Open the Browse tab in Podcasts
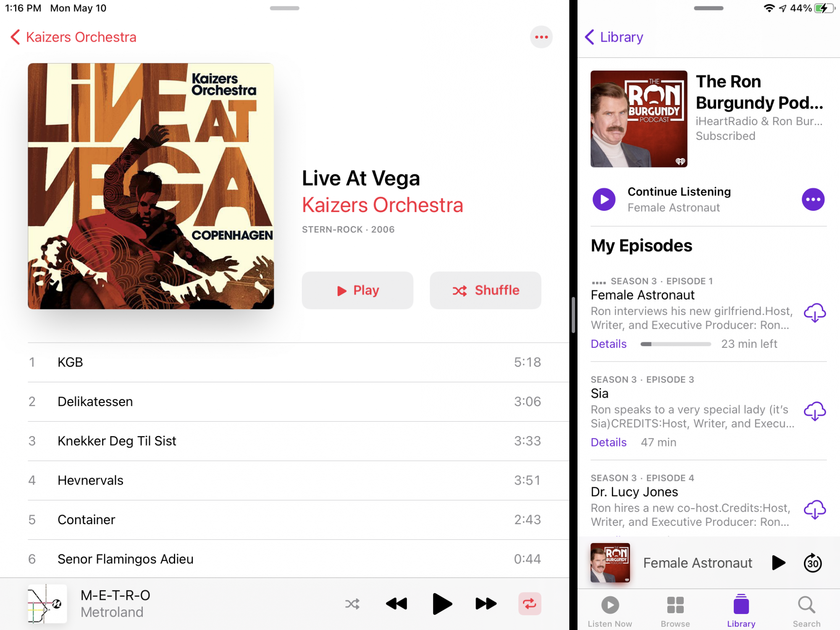Image resolution: width=840 pixels, height=630 pixels. point(675,612)
